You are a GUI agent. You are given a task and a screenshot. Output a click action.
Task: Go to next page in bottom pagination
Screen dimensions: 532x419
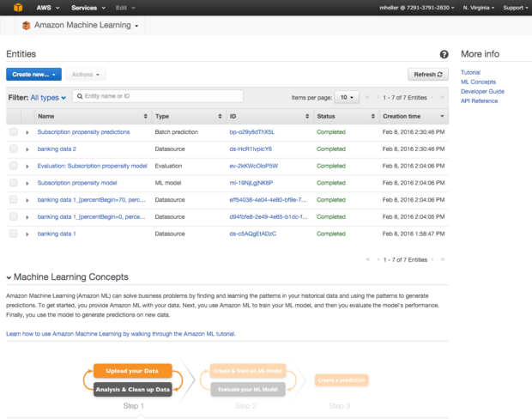click(432, 259)
